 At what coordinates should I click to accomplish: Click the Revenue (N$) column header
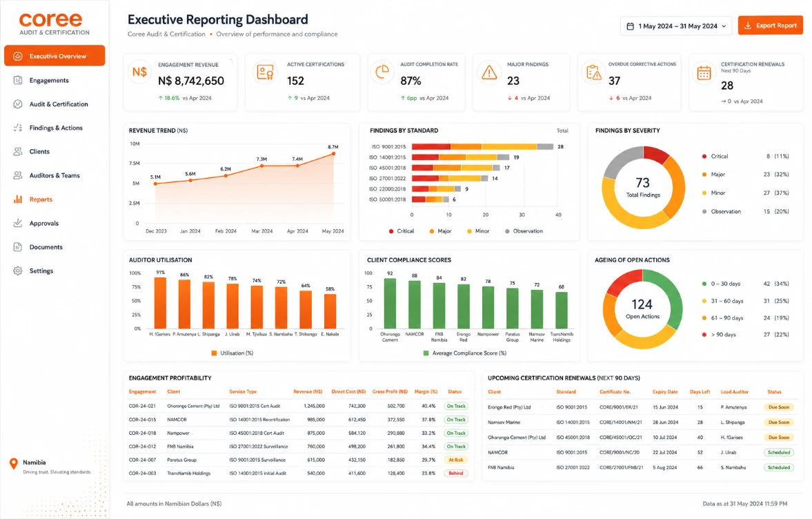click(308, 391)
